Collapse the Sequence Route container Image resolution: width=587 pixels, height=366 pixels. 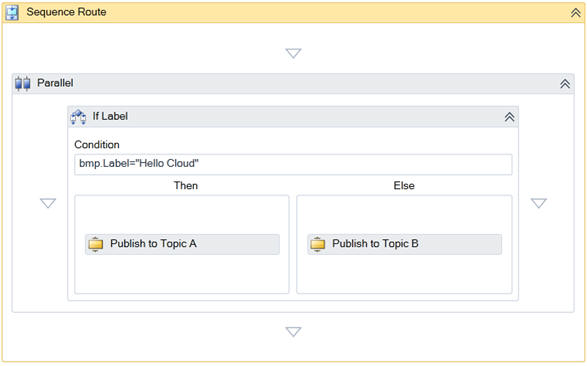(575, 13)
